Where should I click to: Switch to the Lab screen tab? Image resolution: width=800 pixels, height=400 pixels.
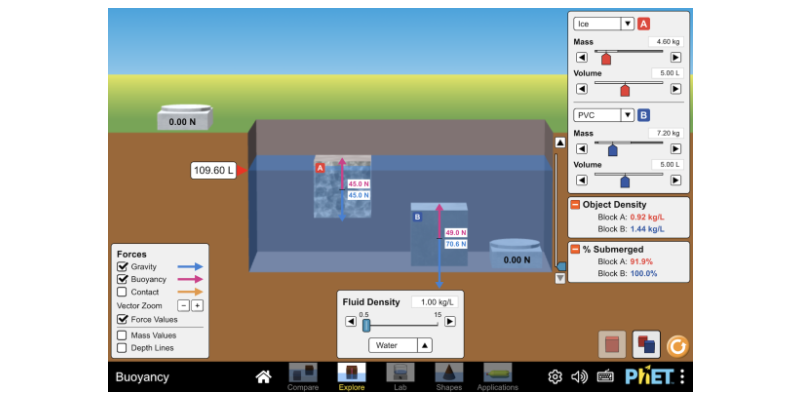point(400,376)
